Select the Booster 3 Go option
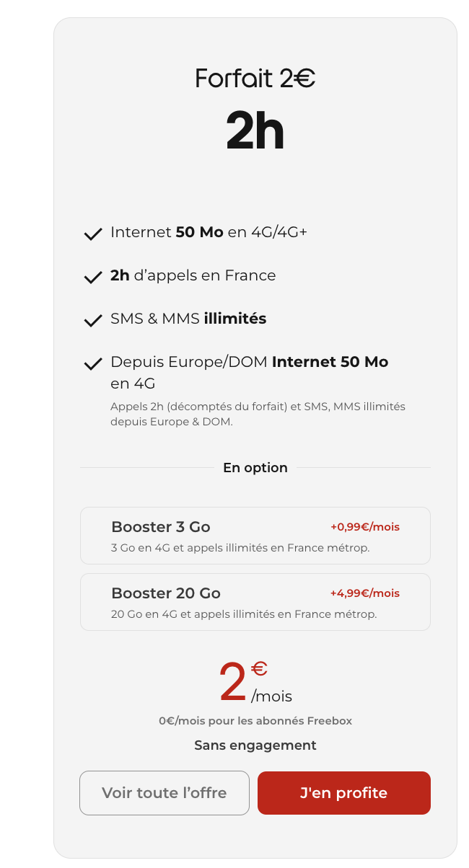The height and width of the screenshot is (868, 469). [255, 536]
